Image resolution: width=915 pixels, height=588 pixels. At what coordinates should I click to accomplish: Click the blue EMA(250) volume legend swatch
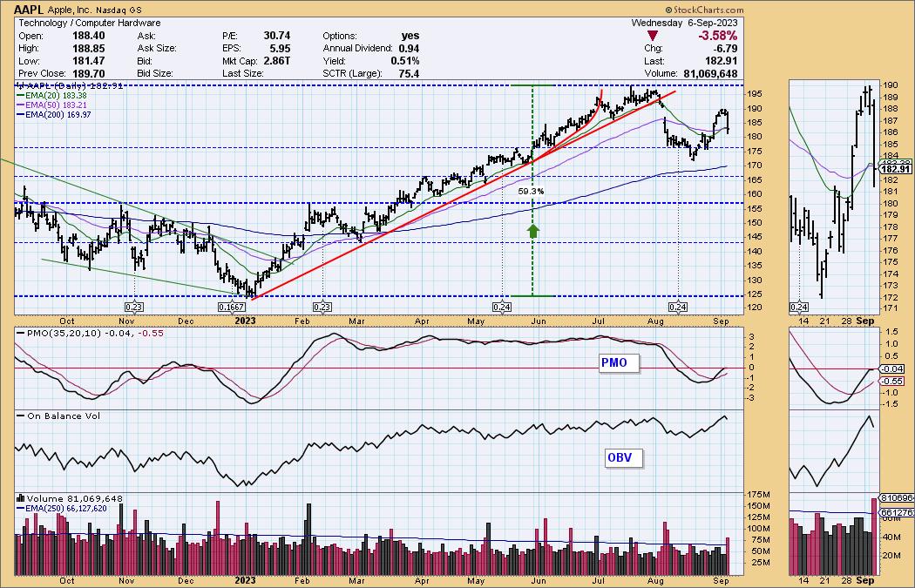(x=20, y=509)
